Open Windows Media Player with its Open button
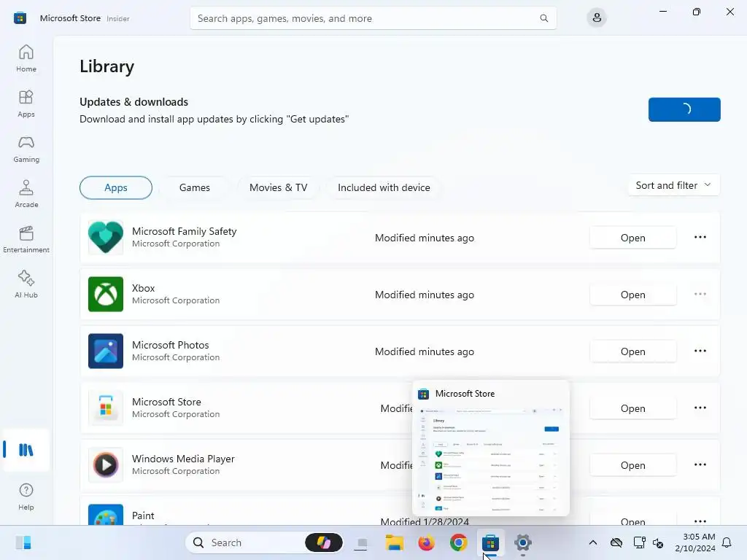Viewport: 747px width, 560px height. 632,465
